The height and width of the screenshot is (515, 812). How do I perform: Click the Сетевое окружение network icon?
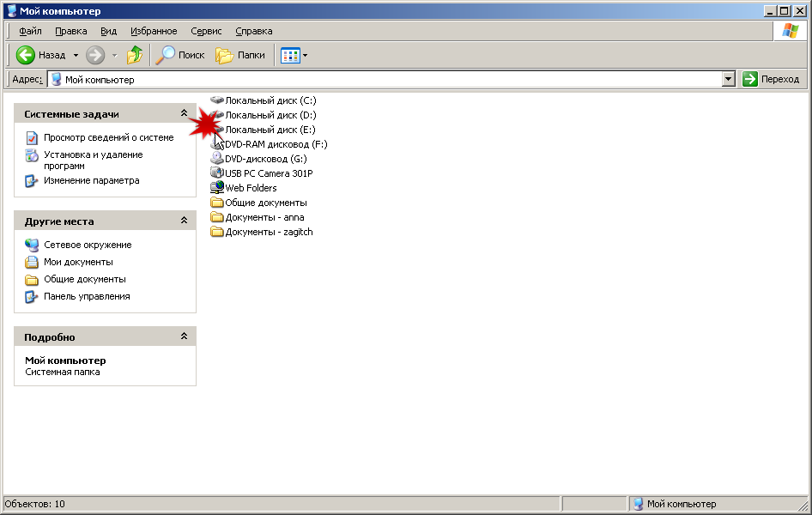(x=32, y=245)
